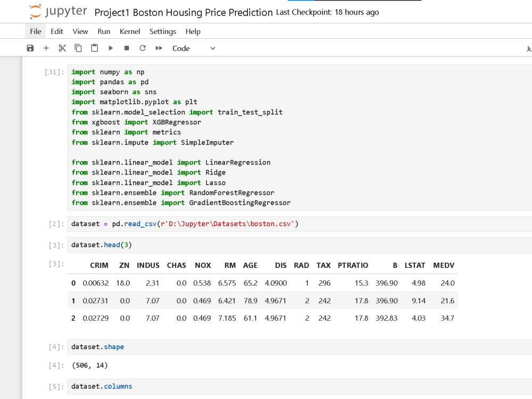Click LSTAT value 9.14
The width and height of the screenshot is (532, 399).
point(418,301)
